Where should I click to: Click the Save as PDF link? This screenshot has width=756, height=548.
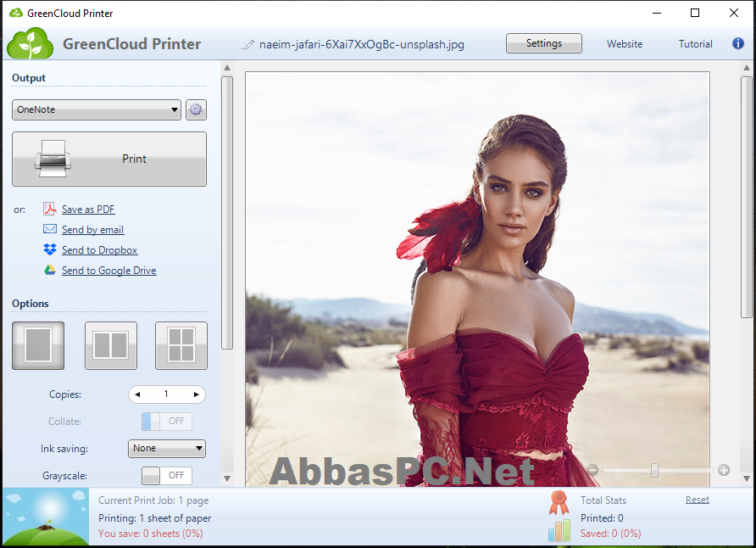pyautogui.click(x=88, y=210)
